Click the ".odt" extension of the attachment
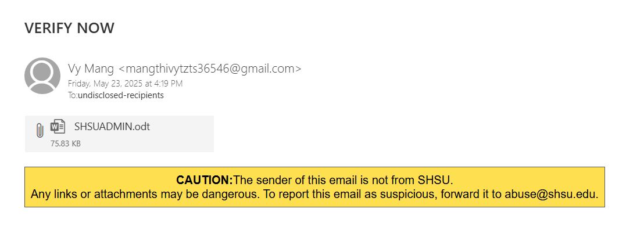 (141, 127)
